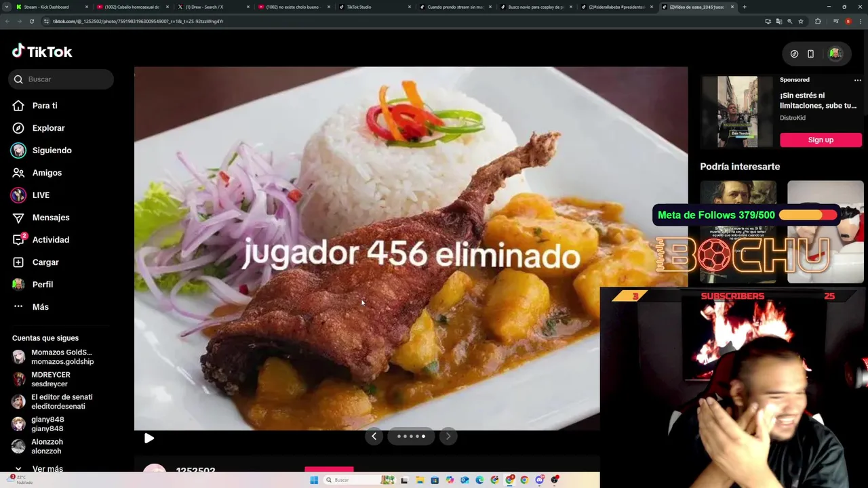Open OBS Studio from the taskbar
Image resolution: width=868 pixels, height=488 pixels.
(554, 480)
